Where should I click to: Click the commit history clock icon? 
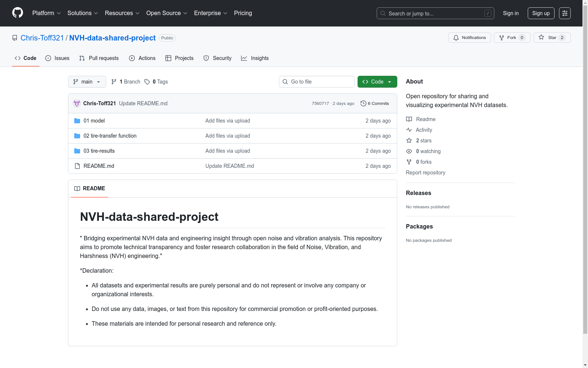click(363, 103)
